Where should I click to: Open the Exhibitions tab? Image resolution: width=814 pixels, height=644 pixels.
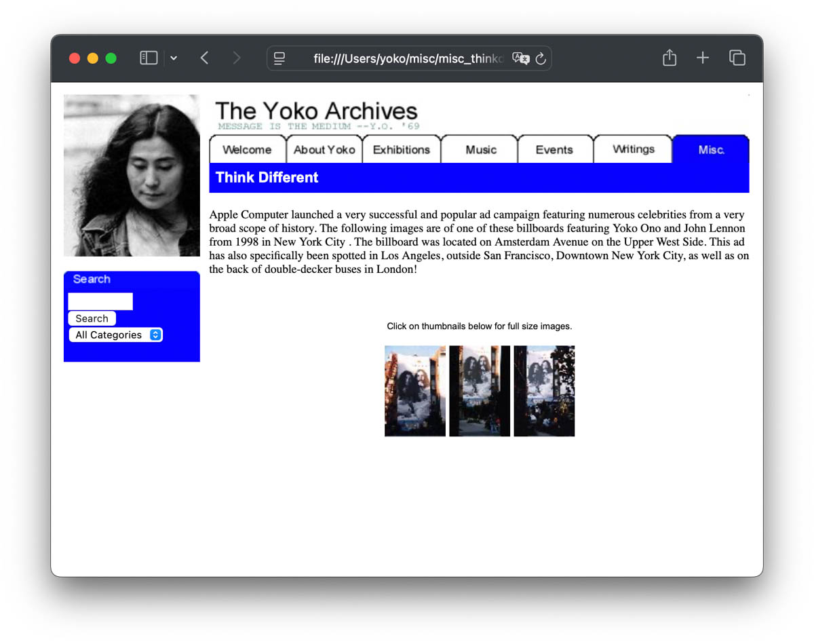tap(402, 149)
